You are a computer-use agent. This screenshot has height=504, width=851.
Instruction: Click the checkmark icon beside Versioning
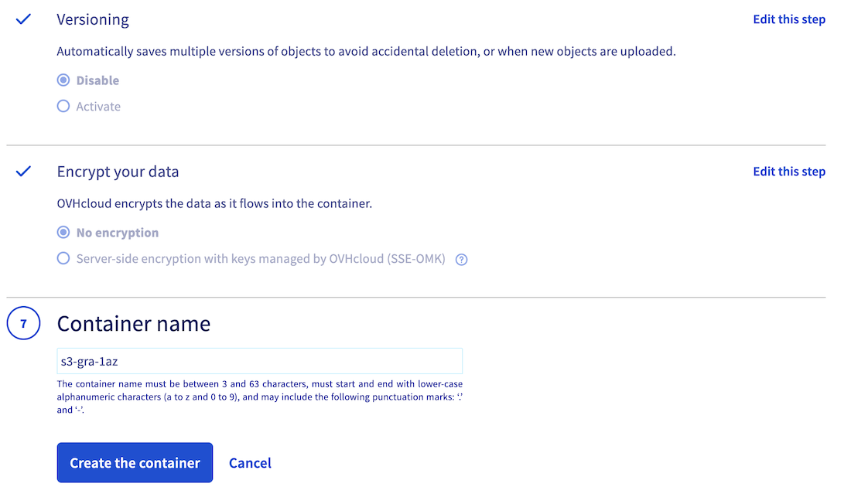23,19
